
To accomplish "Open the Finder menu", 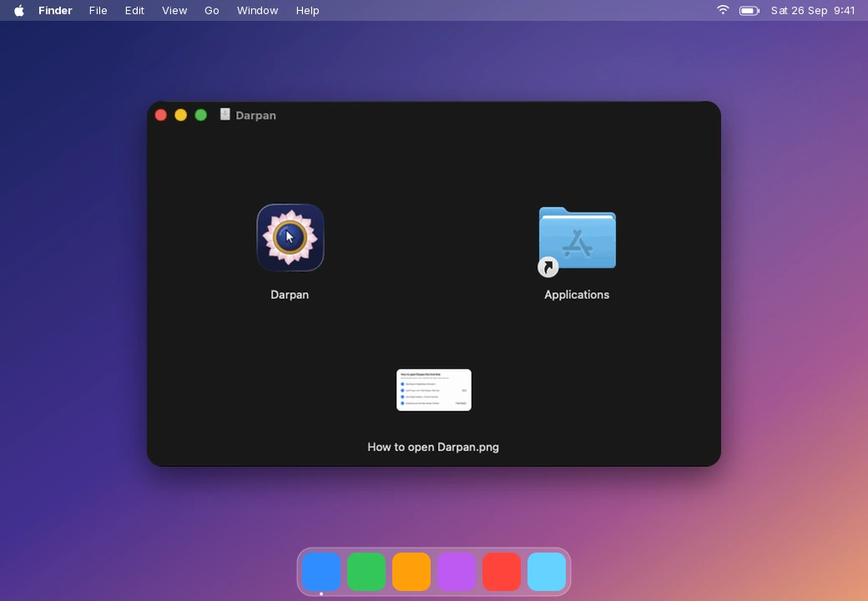I will pyautogui.click(x=55, y=11).
